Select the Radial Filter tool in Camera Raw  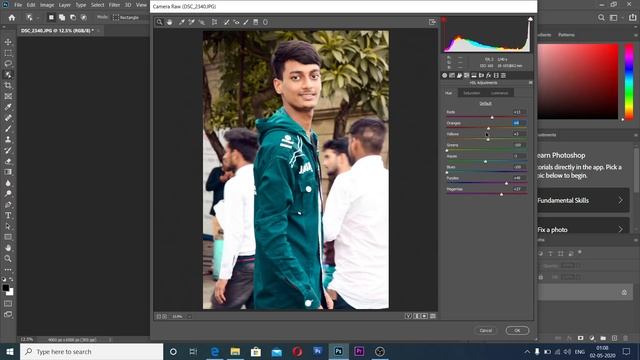pos(265,22)
